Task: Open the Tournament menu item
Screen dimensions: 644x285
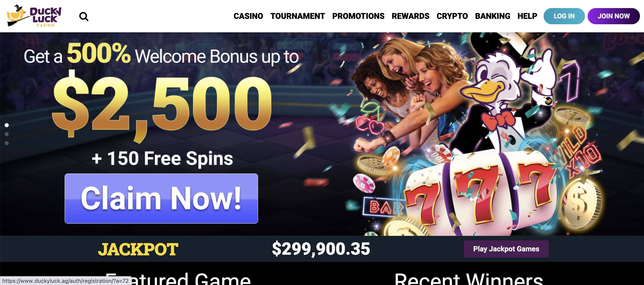Action: point(298,16)
